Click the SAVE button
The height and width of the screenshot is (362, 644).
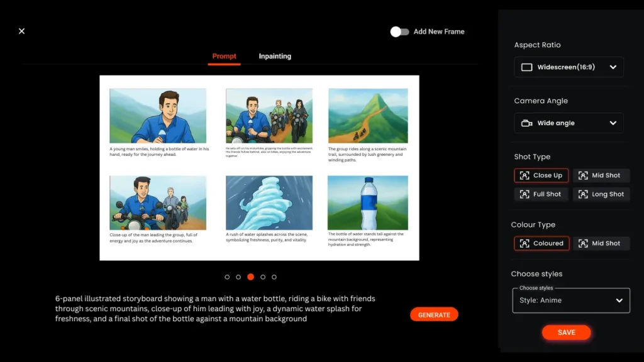[x=566, y=332]
